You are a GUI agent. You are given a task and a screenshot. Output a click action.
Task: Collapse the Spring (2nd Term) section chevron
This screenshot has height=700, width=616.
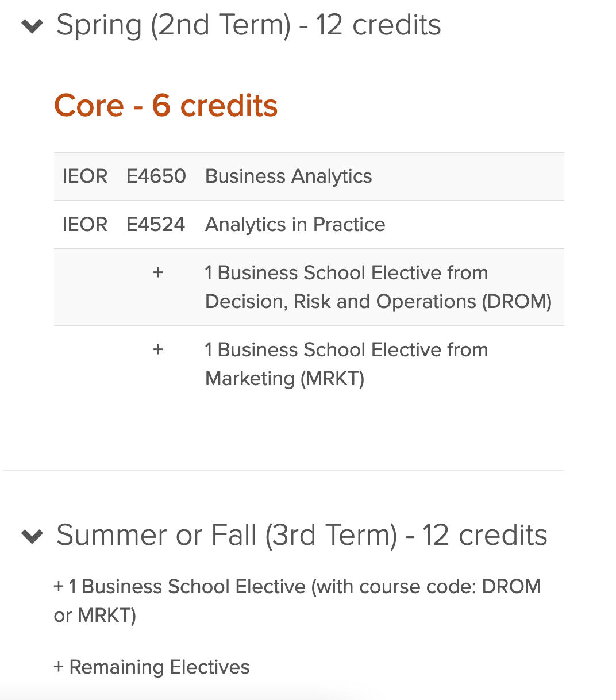coord(32,26)
